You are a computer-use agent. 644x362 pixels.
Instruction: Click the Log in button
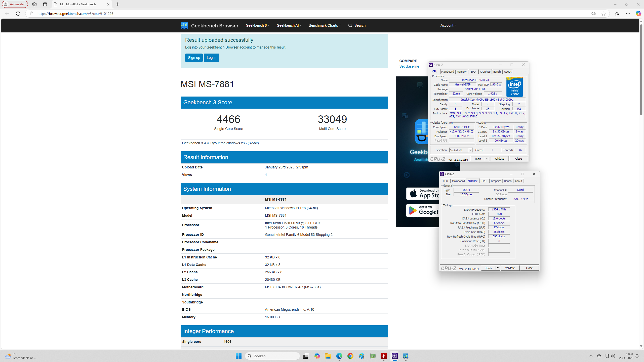point(212,58)
